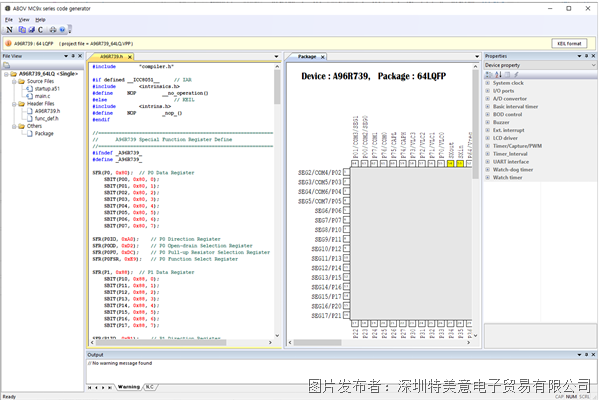
Task: Click the save toolbar icon
Action: [31, 29]
